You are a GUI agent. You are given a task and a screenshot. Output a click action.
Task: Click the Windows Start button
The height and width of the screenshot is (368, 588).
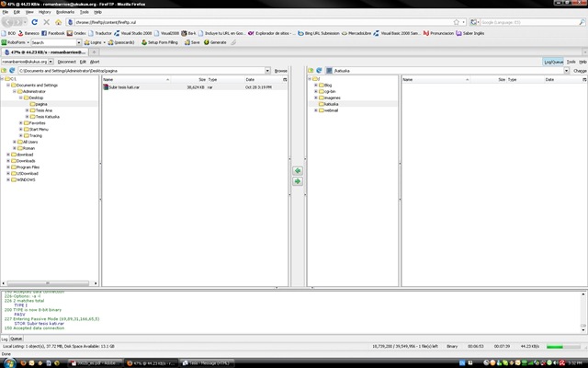point(9,363)
